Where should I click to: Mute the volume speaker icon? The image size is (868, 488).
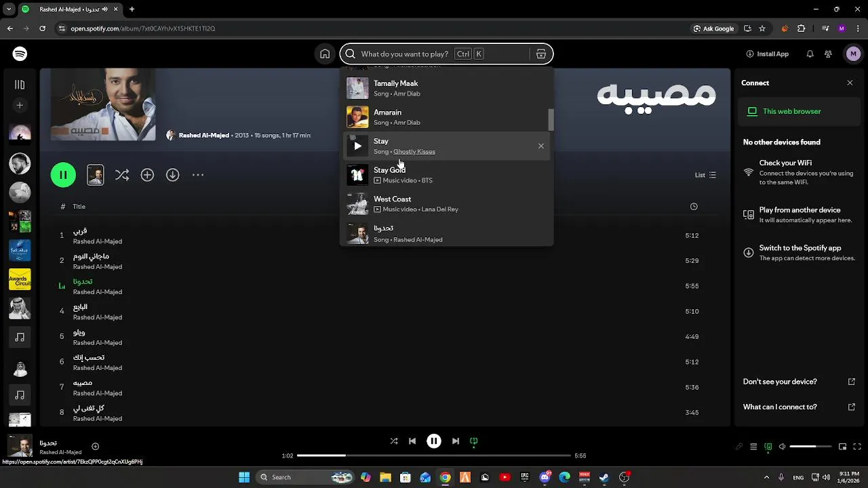click(783, 447)
